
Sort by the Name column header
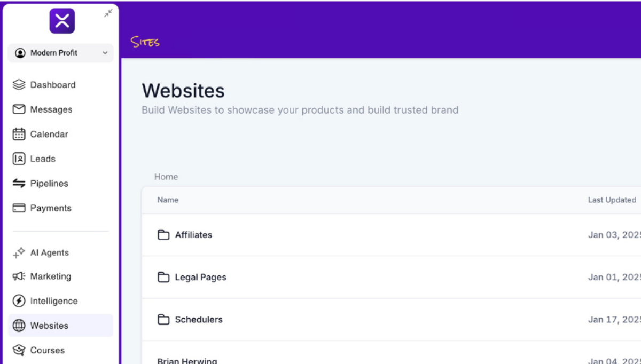coord(168,200)
